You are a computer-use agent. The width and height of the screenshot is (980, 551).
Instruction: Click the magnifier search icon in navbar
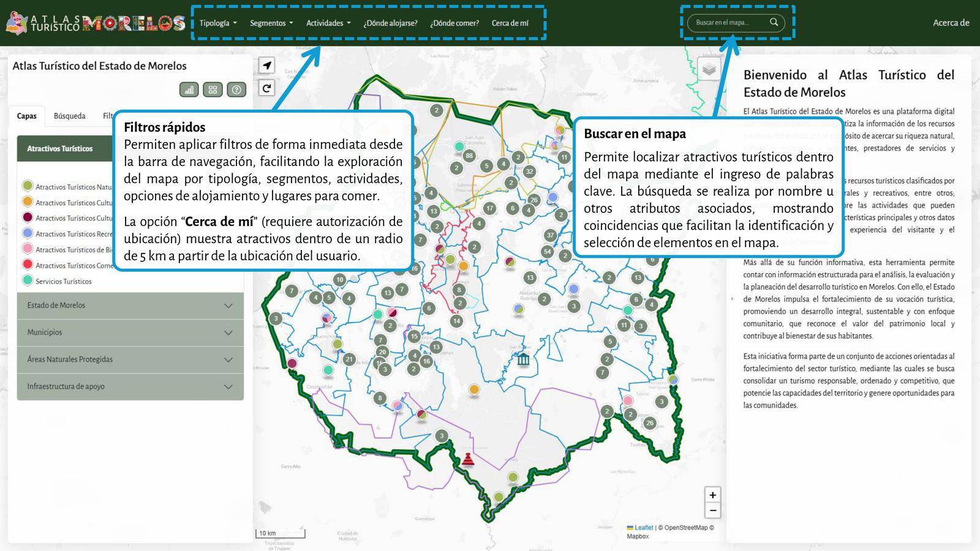coord(774,23)
